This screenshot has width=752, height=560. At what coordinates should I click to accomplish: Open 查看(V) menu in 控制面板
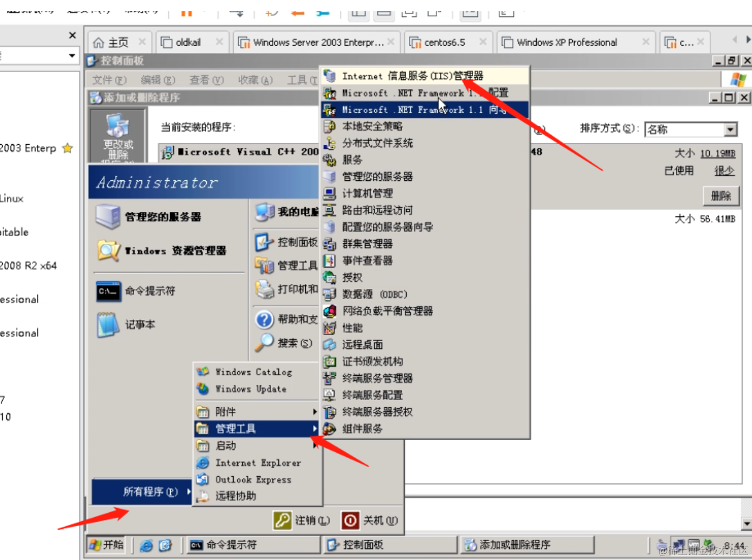coord(207,80)
